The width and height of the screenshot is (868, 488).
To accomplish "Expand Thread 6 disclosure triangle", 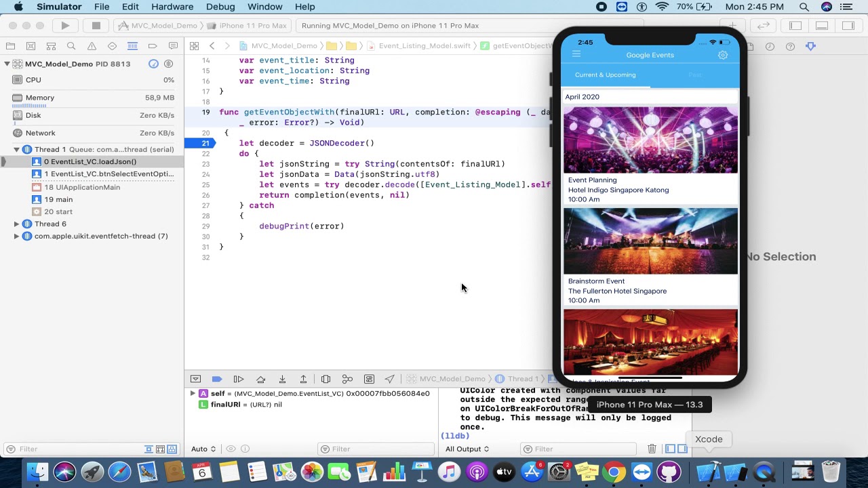I will [x=16, y=224].
